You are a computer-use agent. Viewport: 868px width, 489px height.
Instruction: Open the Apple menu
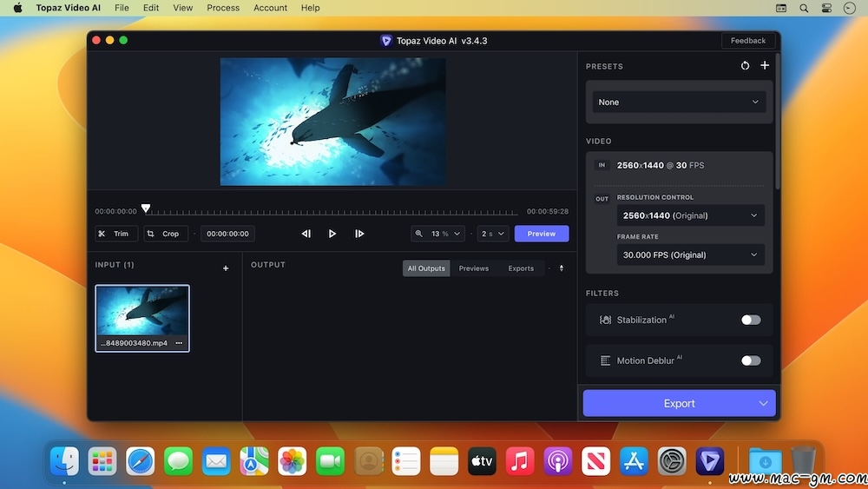pyautogui.click(x=17, y=8)
